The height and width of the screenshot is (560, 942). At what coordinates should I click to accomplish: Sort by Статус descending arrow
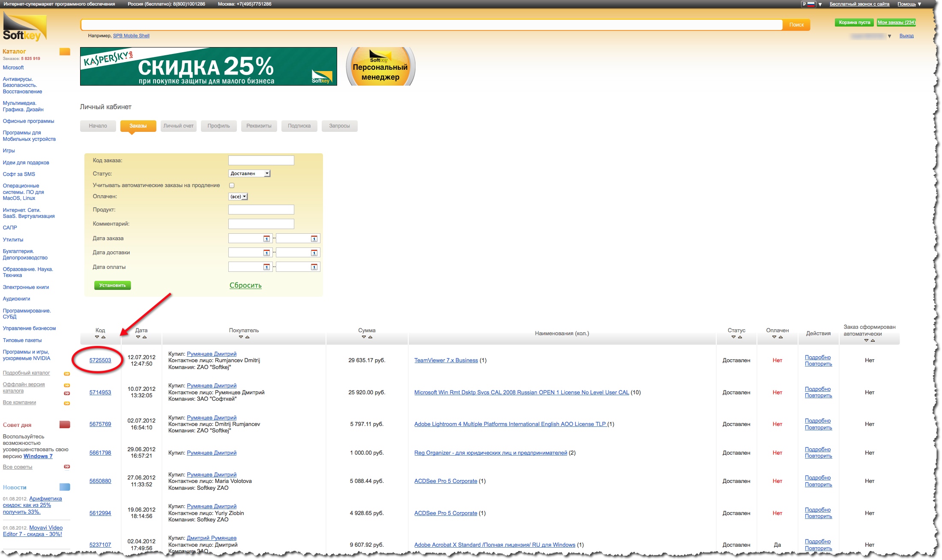pos(733,337)
